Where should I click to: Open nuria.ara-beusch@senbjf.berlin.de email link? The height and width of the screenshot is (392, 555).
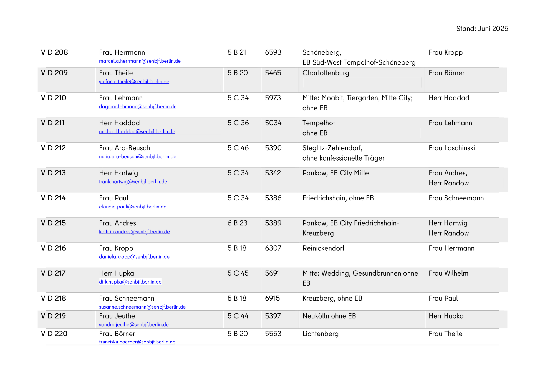point(137,157)
